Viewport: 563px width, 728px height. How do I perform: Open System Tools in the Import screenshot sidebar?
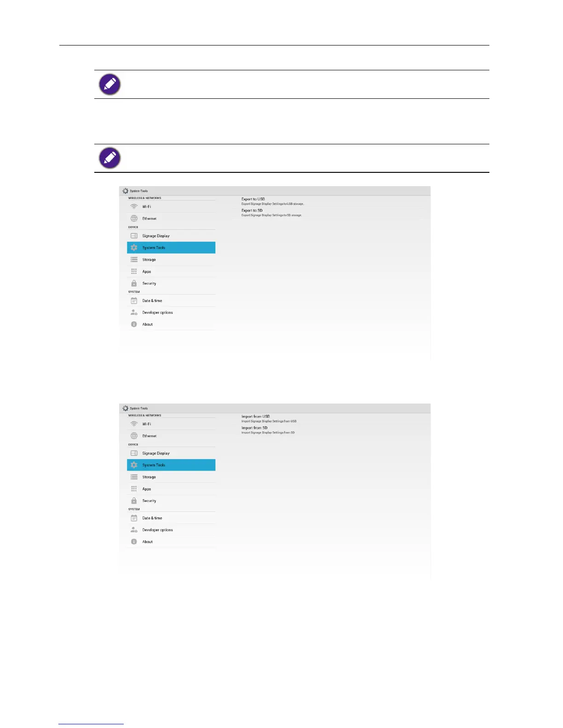click(x=154, y=465)
